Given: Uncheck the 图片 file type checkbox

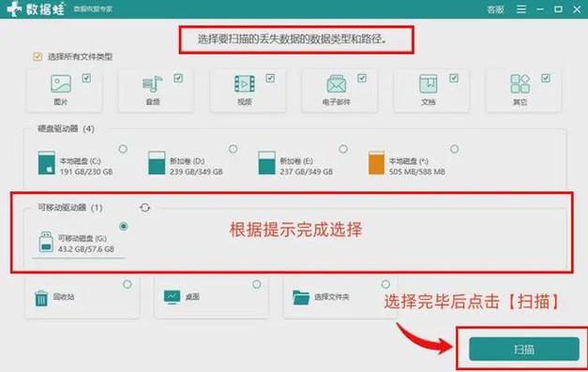Looking at the screenshot, I should [86, 78].
